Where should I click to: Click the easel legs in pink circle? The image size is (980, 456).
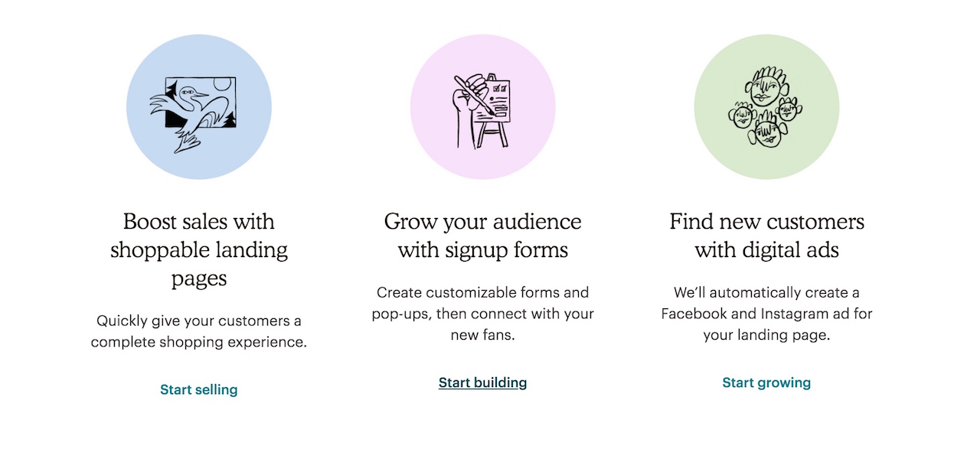point(492,135)
